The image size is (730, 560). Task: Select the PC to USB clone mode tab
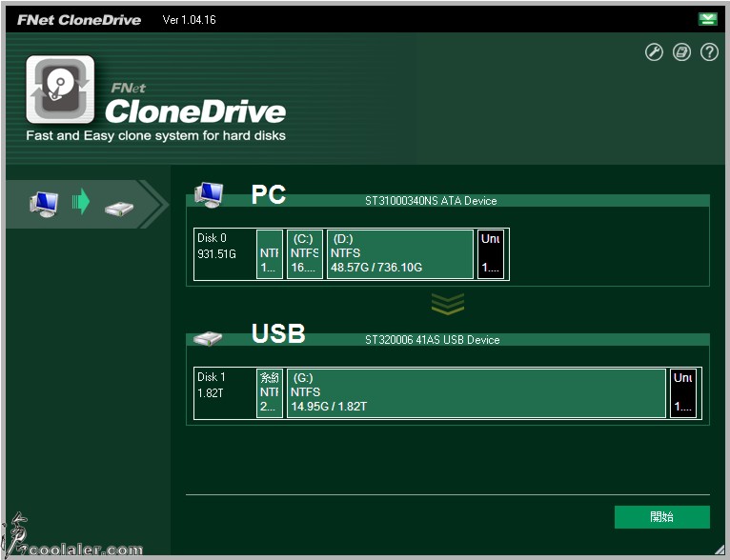[86, 204]
